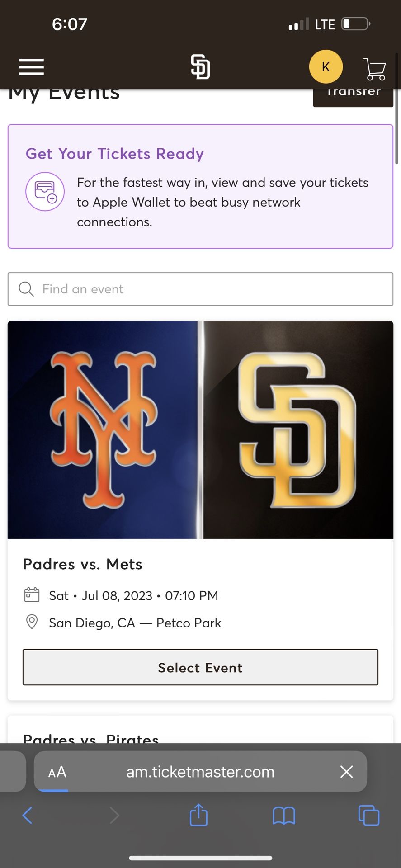Open the Padres vs. Mets title link
Image resolution: width=401 pixels, height=868 pixels.
[x=82, y=564]
